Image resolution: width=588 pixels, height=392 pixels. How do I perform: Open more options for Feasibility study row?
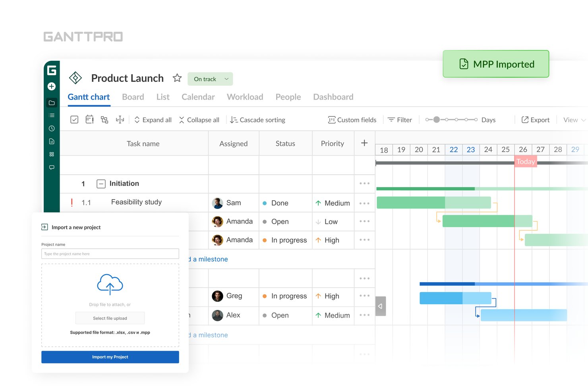[364, 203]
